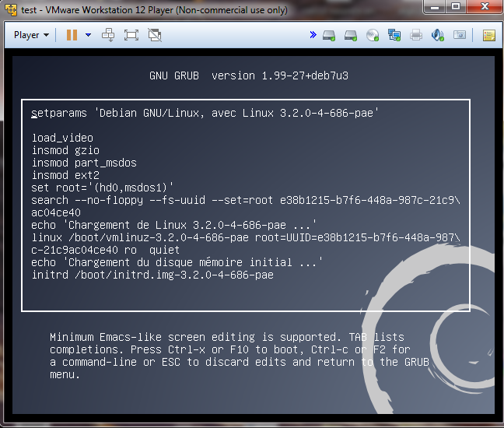Screen dimensions: 504x428
Task: Expand power options arrow beside pause
Action: click(88, 35)
